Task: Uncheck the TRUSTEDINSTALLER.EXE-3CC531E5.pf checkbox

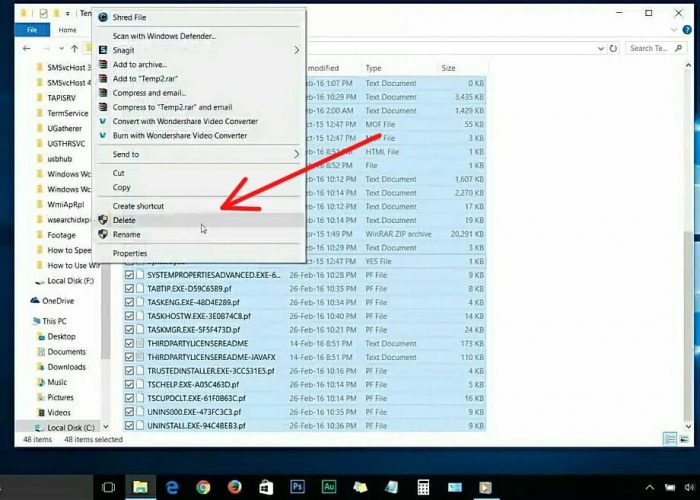Action: [129, 371]
